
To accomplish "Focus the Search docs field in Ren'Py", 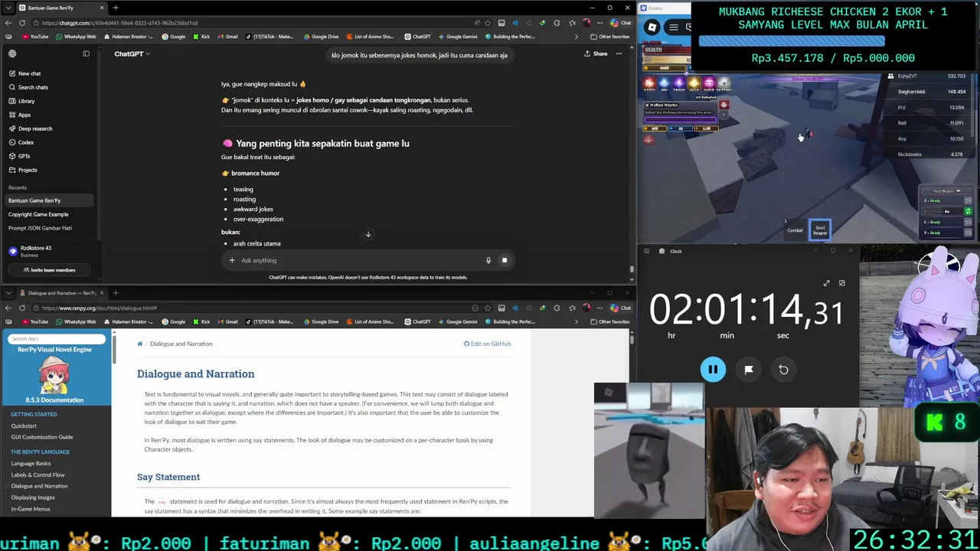I will (57, 338).
